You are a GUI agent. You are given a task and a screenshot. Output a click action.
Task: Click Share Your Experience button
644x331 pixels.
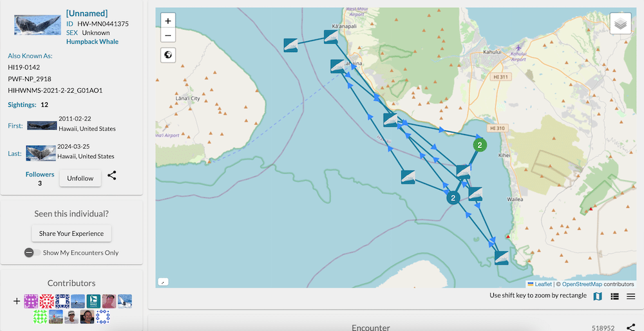click(71, 233)
